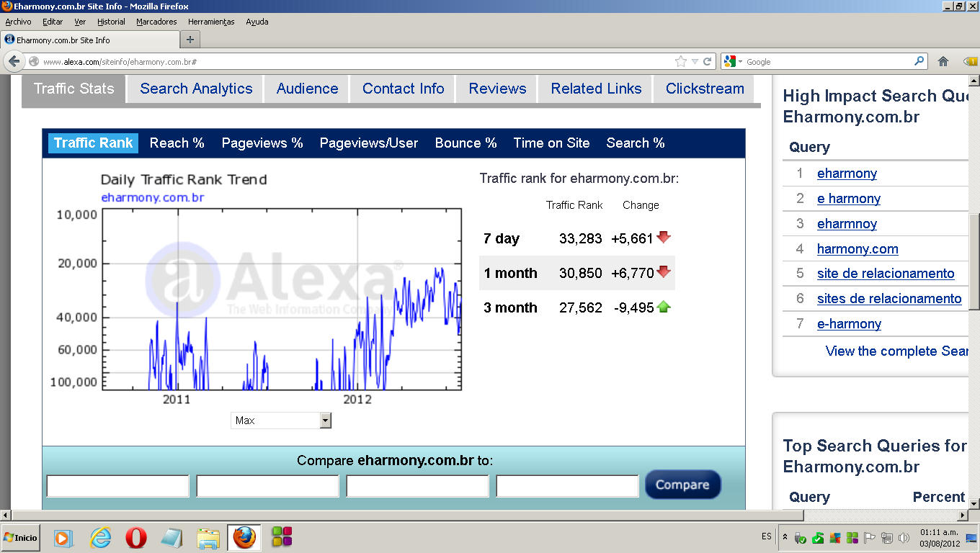The image size is (980, 553).
Task: Open the 'eharmony' search query link
Action: (847, 174)
